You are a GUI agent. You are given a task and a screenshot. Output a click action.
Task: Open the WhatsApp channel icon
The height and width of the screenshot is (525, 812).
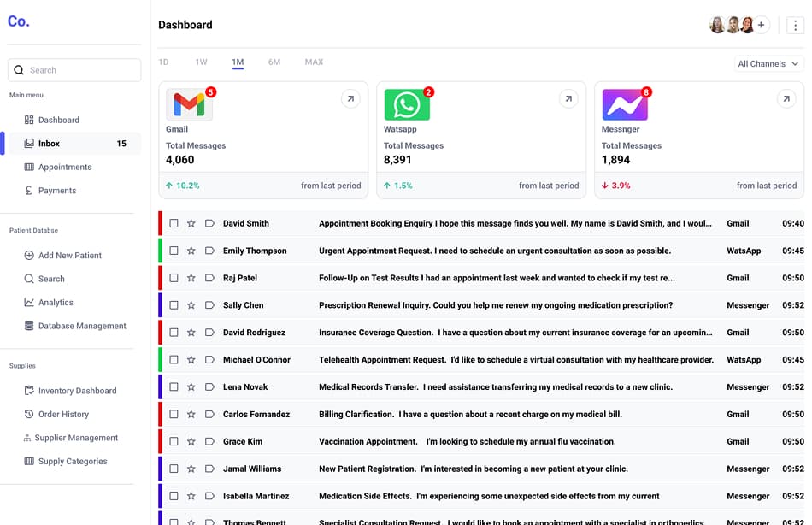406,103
